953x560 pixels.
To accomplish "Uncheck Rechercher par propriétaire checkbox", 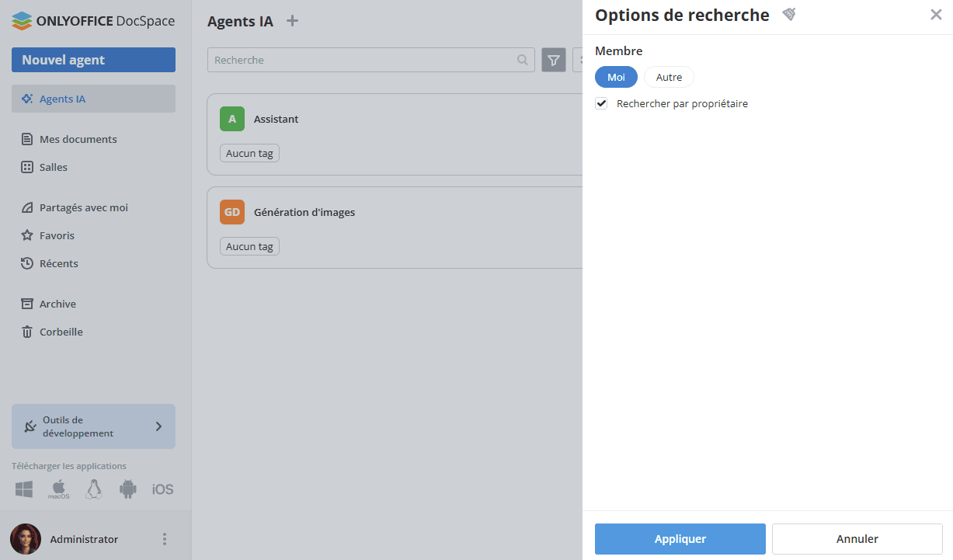I will 601,103.
